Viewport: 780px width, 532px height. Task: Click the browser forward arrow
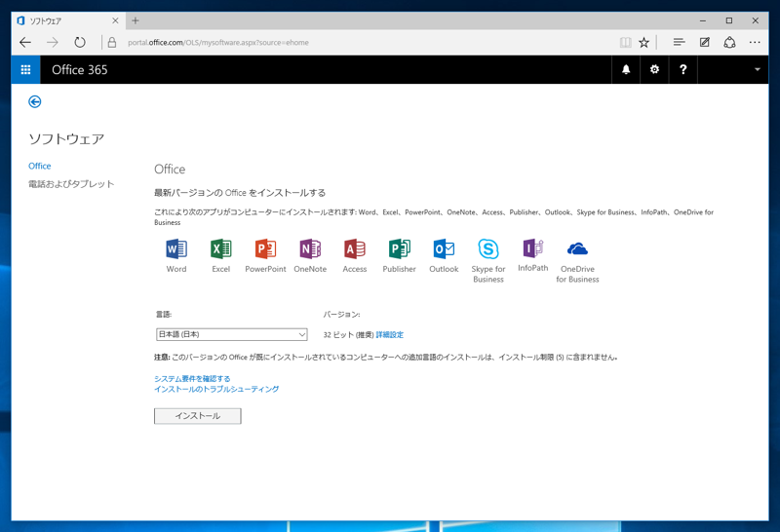(x=53, y=42)
